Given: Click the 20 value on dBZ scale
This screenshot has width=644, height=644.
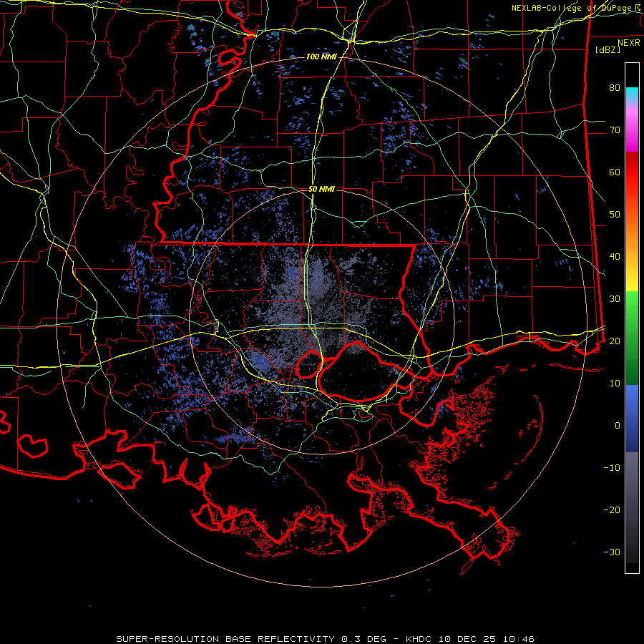Looking at the screenshot, I should click(615, 341).
